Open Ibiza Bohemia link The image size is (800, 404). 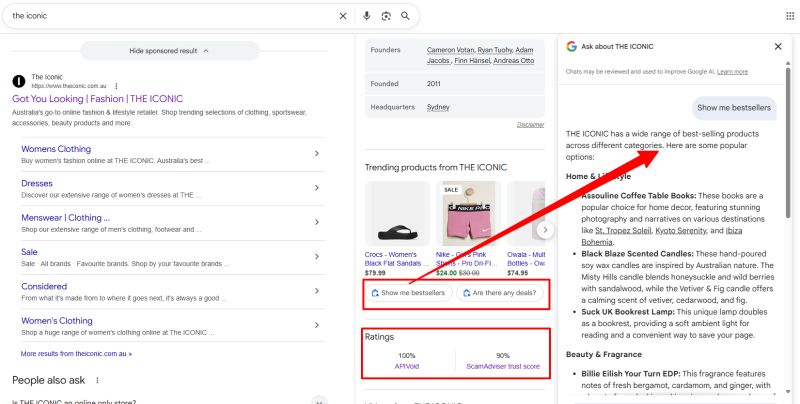click(662, 236)
